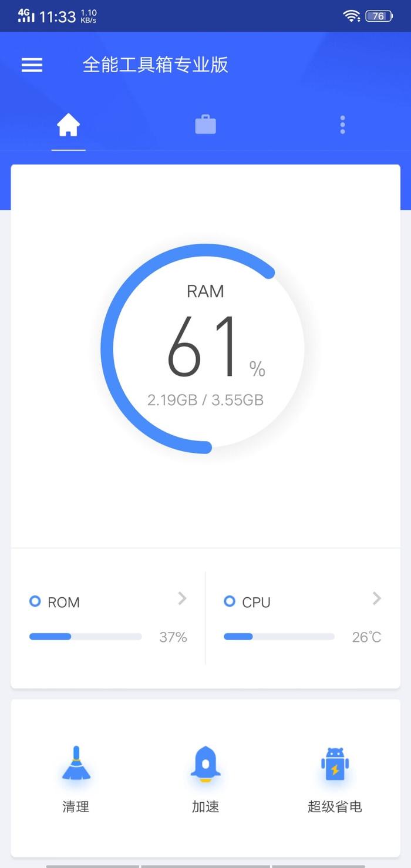411x868 pixels.
Task: Open the three-dot more options tab
Action: [x=342, y=125]
